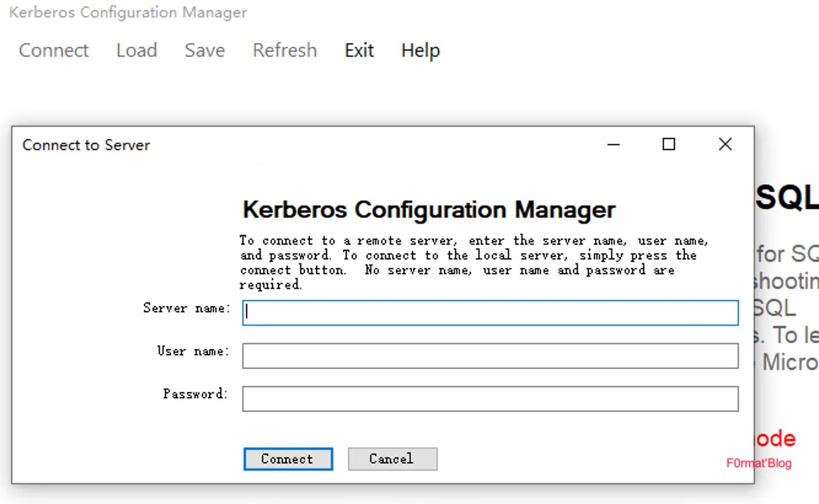Click the bold Kerberos Configuration Manager heading
Screen dimensions: 819x504
(429, 210)
